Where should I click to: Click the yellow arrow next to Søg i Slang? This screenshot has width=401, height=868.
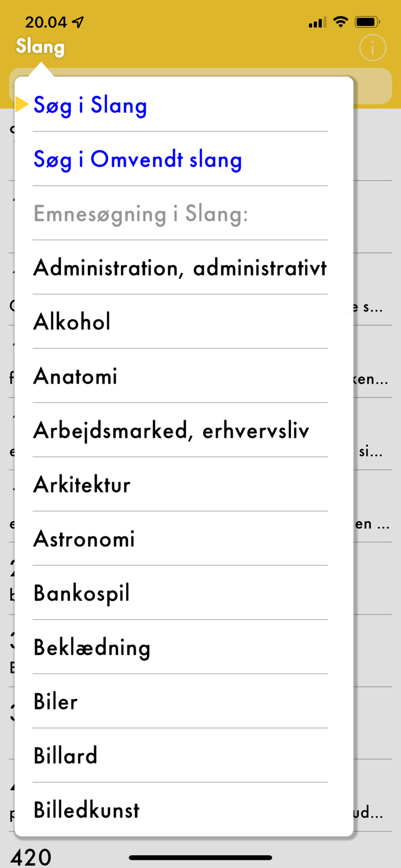click(x=21, y=105)
